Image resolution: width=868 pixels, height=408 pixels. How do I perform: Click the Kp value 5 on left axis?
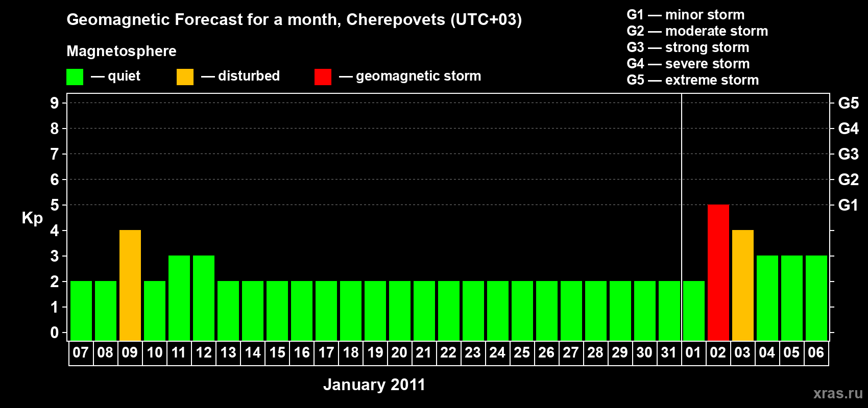55,205
